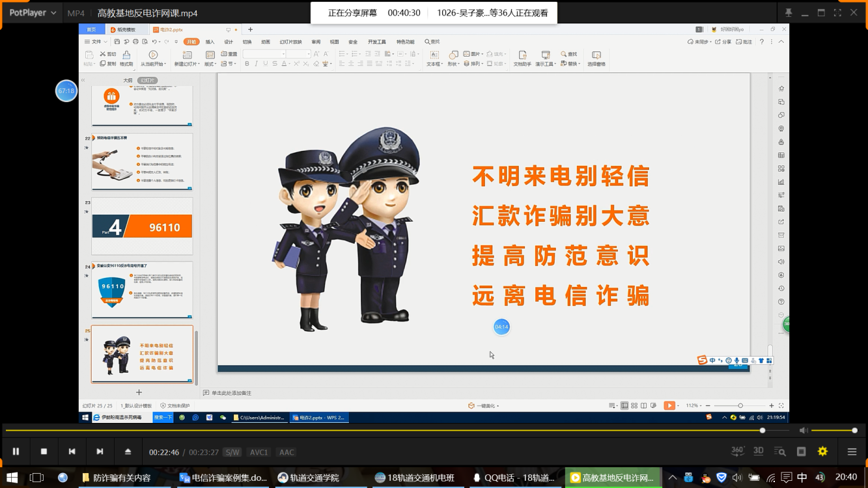The height and width of the screenshot is (488, 868).
Task: Click the S/W decoder indicator
Action: (x=232, y=452)
